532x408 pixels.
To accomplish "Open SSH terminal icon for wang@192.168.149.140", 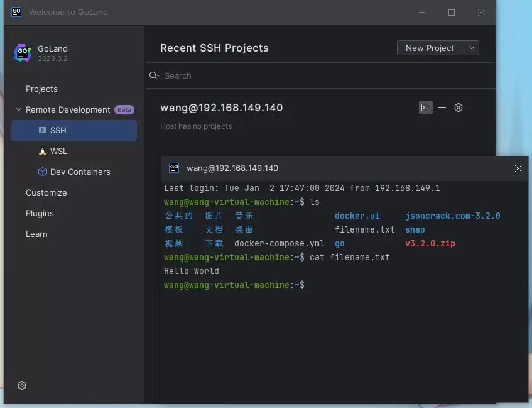I will coord(425,108).
